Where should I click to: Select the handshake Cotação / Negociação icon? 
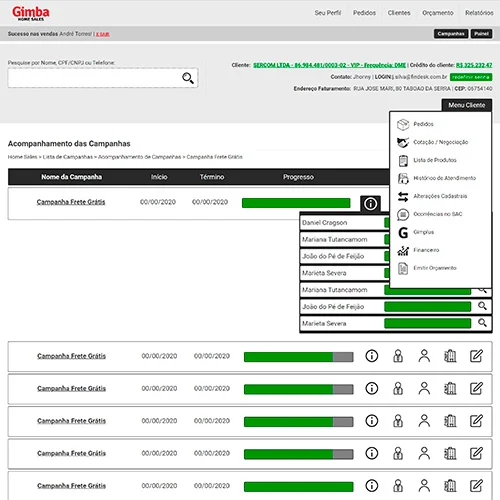pos(403,142)
